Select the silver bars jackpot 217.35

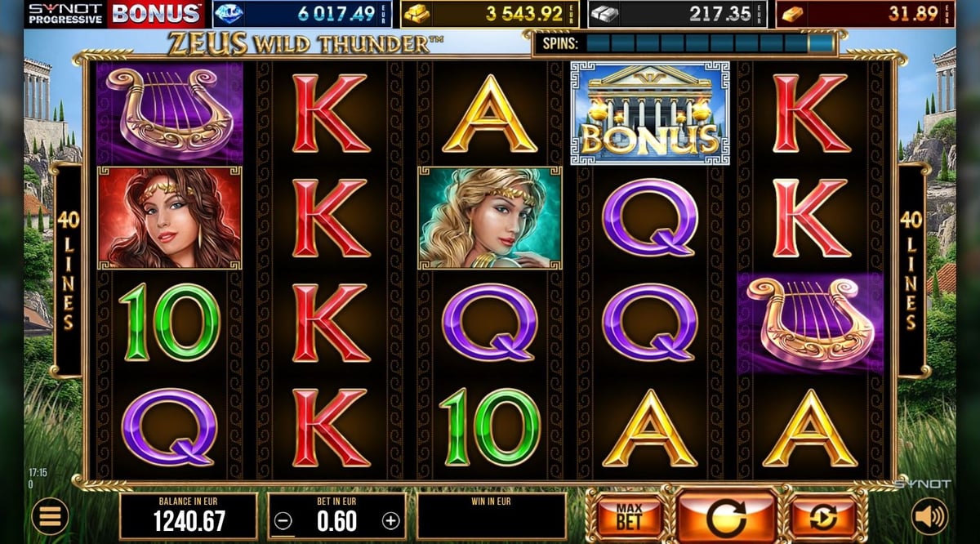point(678,14)
